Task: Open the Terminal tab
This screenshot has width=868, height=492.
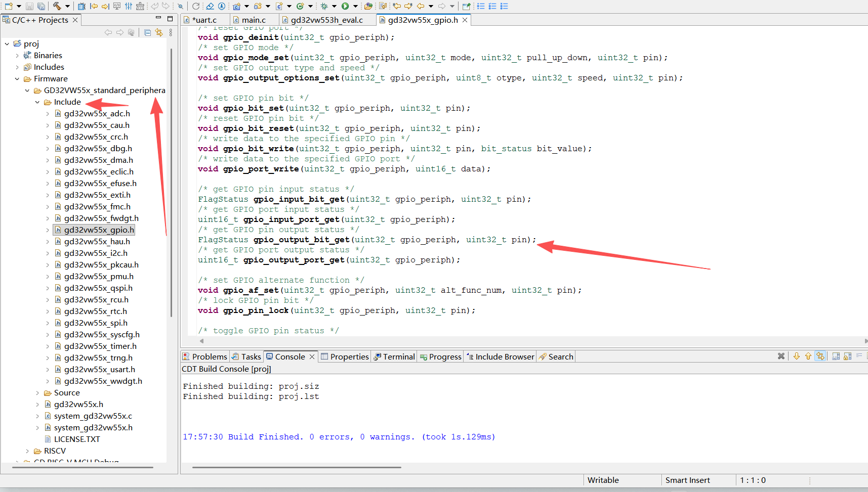Action: click(x=394, y=356)
